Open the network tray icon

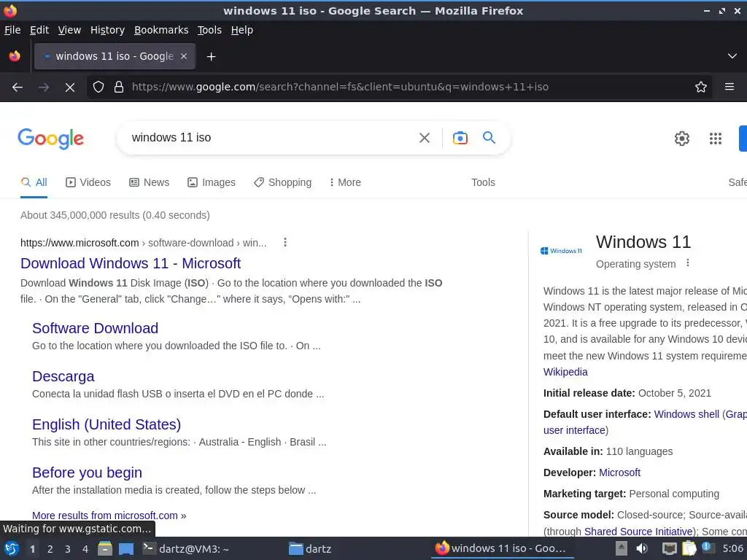click(670, 548)
